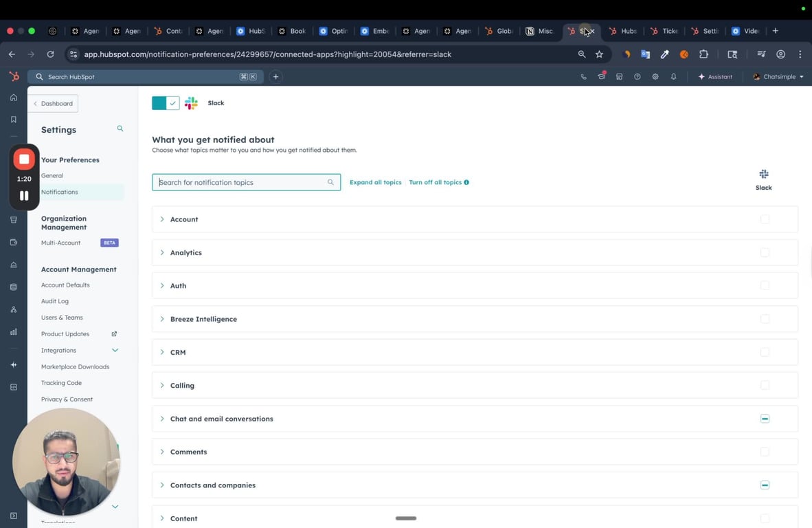
Task: Search settings using the magnifier icon
Action: (x=120, y=129)
